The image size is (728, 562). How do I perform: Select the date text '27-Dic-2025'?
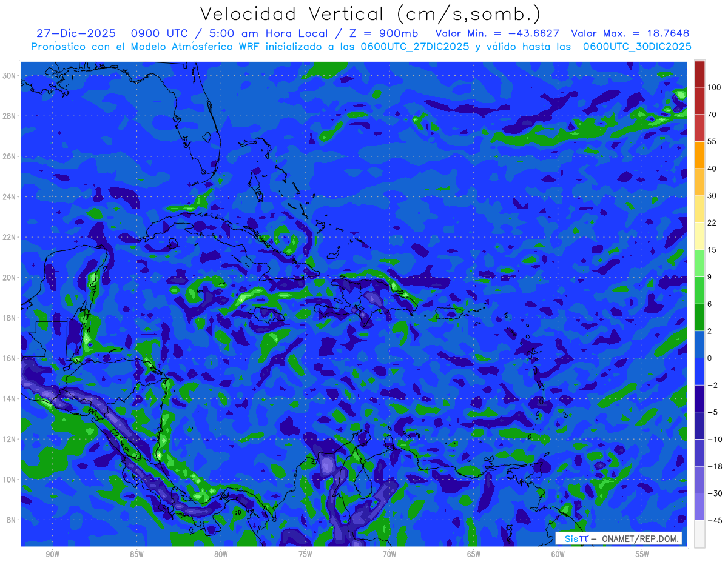pos(76,33)
